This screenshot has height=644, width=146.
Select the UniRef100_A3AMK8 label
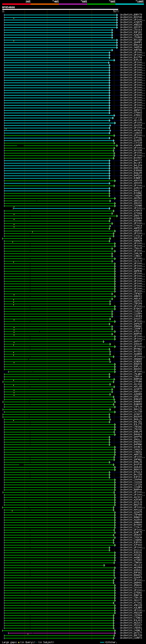pos(131,145)
